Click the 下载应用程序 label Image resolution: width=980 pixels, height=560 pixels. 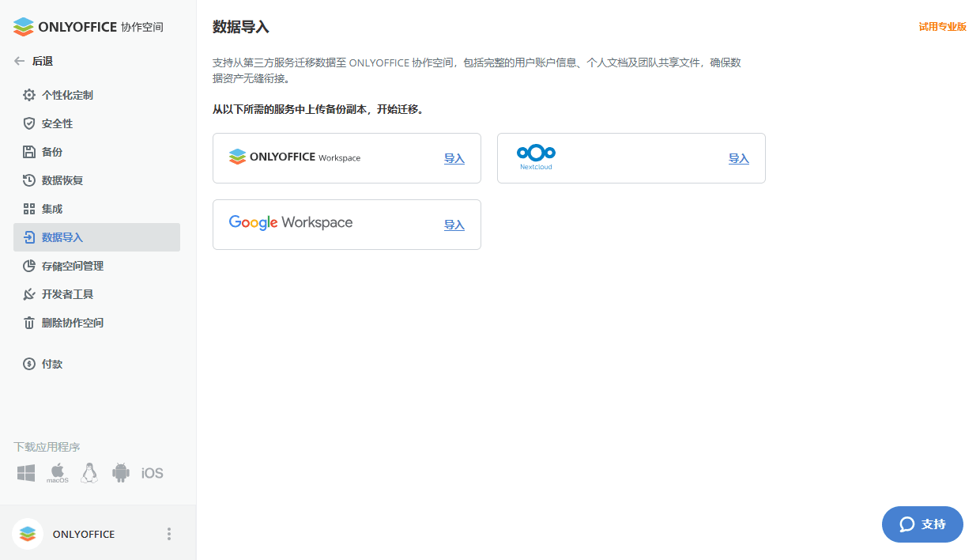click(x=47, y=447)
